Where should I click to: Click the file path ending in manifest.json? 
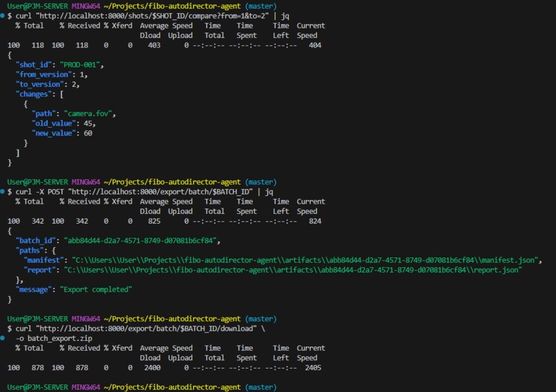tap(306, 260)
